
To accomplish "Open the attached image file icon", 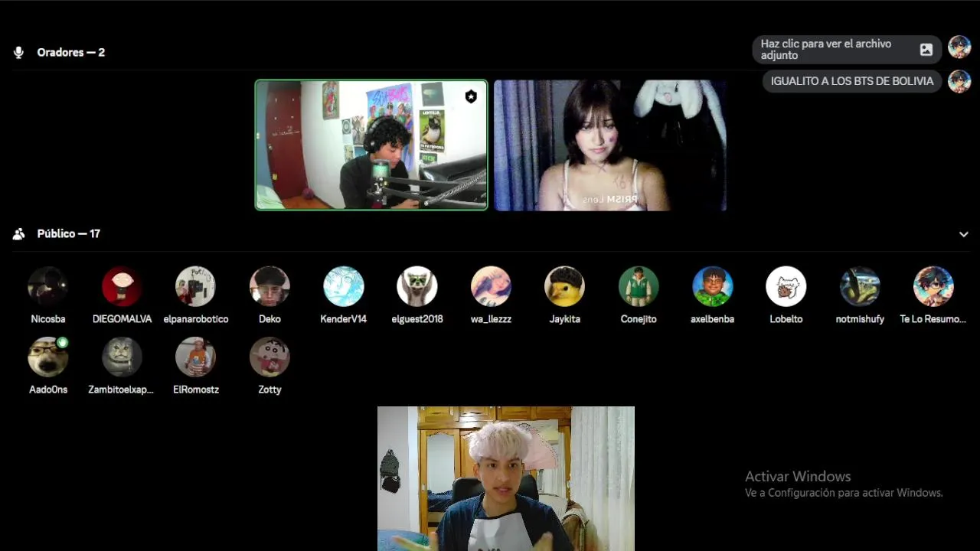I will tap(926, 50).
